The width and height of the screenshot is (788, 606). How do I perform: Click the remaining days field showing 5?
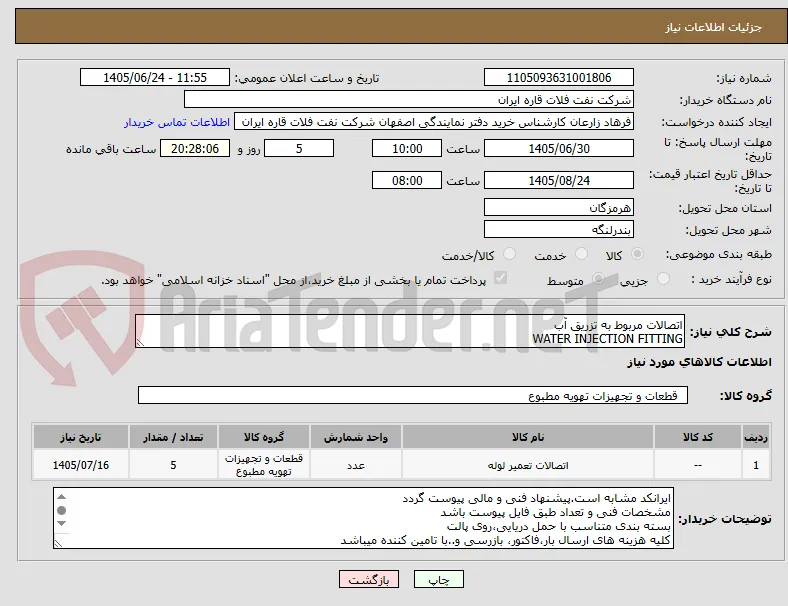click(299, 149)
